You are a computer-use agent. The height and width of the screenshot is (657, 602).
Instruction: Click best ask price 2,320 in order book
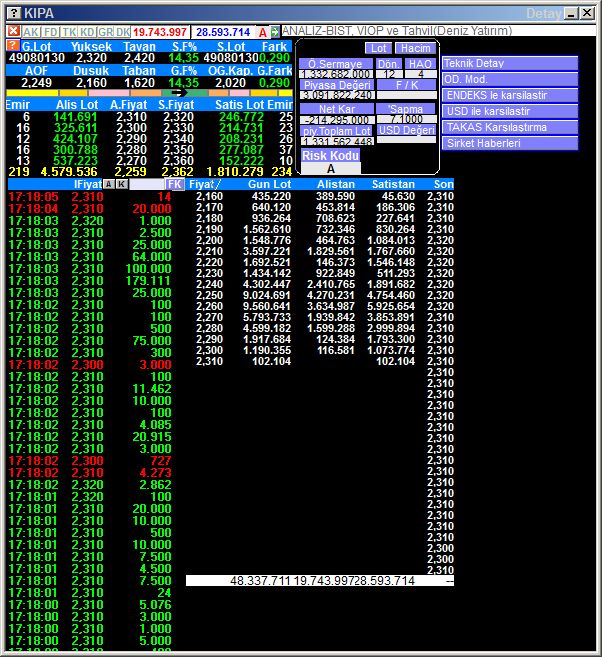(x=178, y=117)
